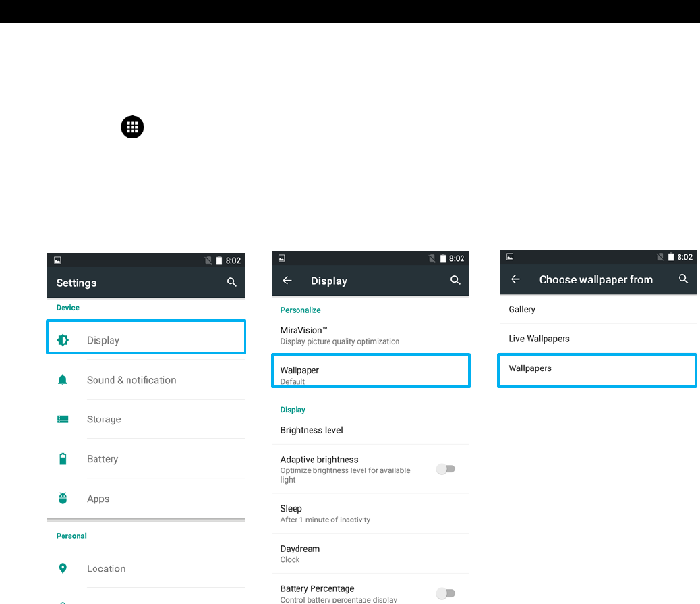Go back from Choose wallpaper from screen

click(x=515, y=279)
